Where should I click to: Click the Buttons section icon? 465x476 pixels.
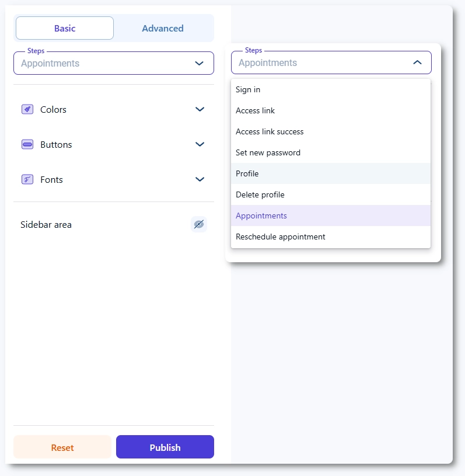pos(27,144)
